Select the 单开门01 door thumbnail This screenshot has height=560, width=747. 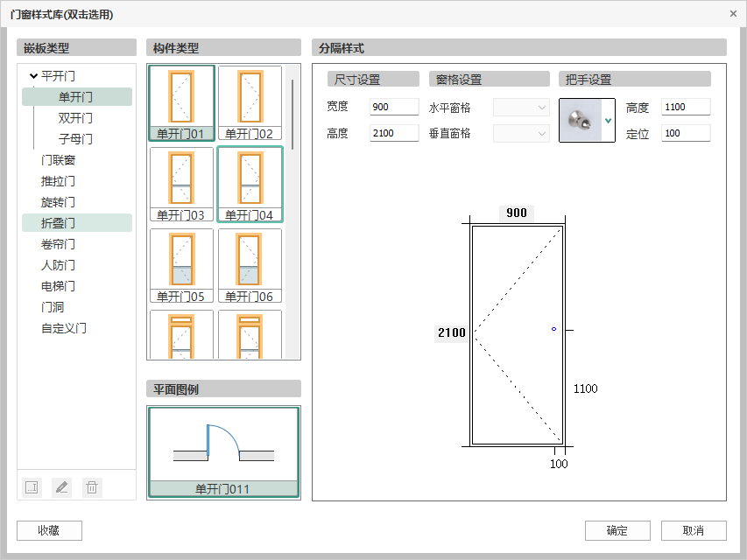click(181, 103)
